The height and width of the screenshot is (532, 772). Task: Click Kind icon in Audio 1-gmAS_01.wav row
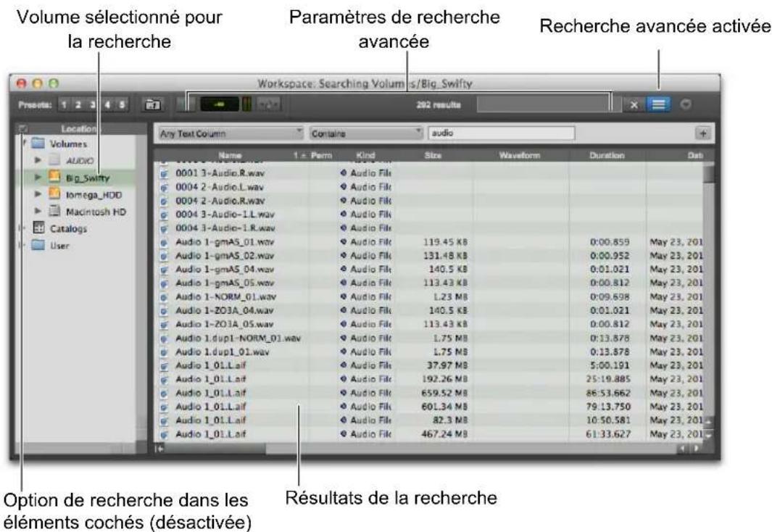click(x=343, y=242)
